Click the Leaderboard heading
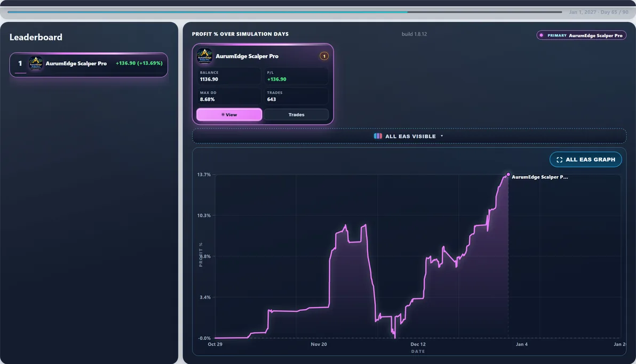Screen dimensions: 636x364 [x=36, y=37]
